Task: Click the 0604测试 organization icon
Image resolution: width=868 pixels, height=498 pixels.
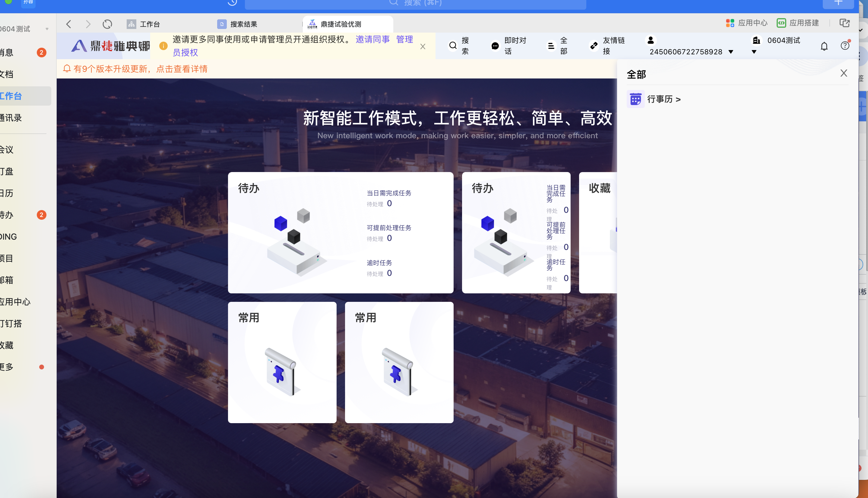Action: tap(756, 40)
